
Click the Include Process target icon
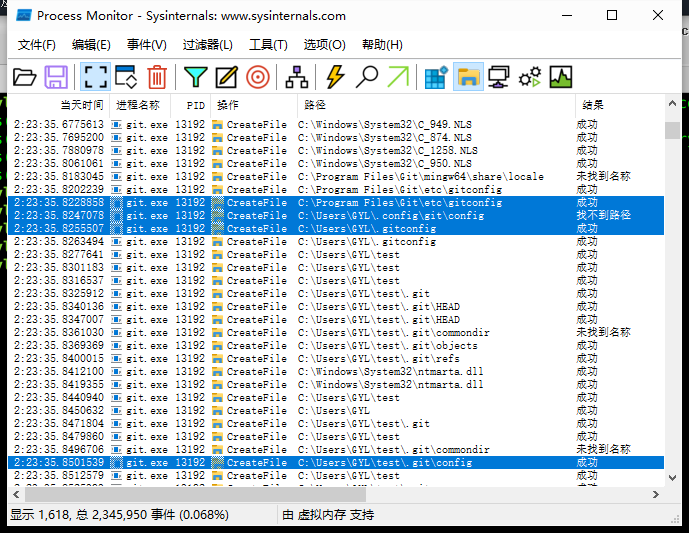coord(258,77)
